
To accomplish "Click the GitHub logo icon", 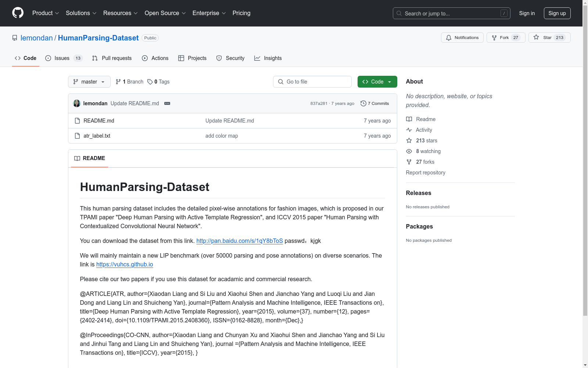I will click(18, 13).
